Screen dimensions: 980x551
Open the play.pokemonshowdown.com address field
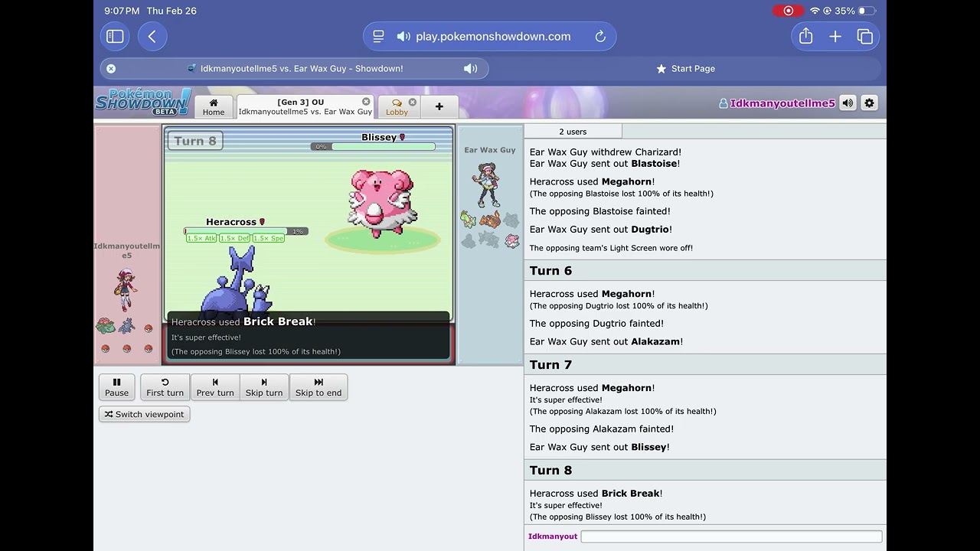point(493,36)
